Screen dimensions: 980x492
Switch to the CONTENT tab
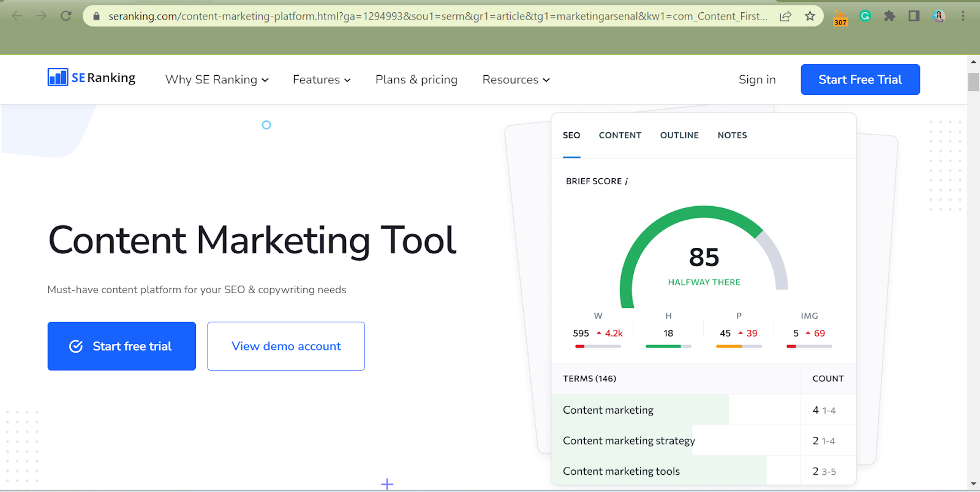620,135
